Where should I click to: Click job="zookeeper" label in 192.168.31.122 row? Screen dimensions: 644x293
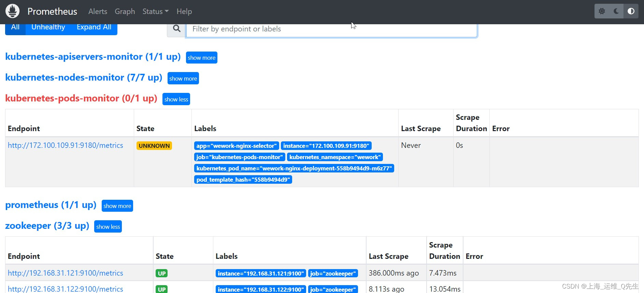333,289
